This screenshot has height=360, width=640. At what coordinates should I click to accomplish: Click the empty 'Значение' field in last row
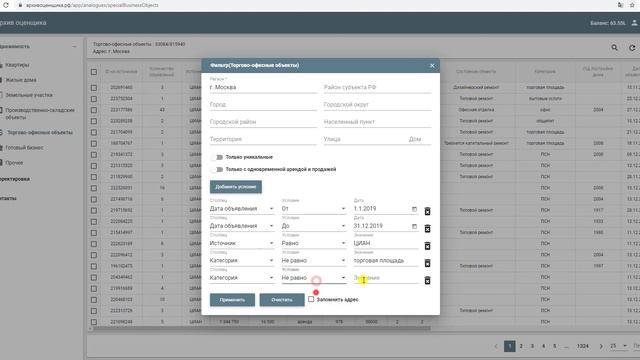(x=386, y=278)
